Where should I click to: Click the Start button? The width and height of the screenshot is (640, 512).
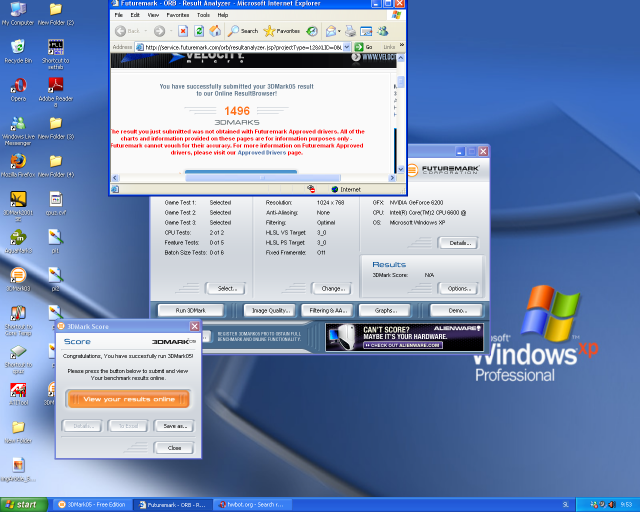coord(23,505)
